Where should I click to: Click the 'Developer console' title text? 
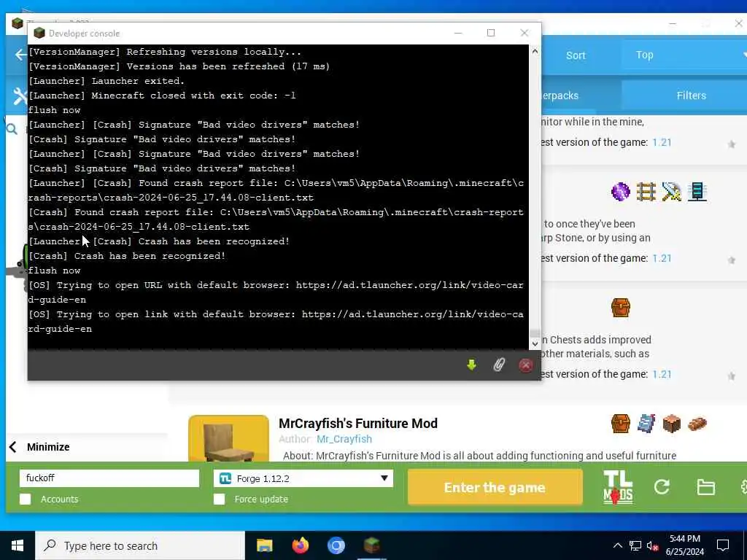(x=84, y=34)
